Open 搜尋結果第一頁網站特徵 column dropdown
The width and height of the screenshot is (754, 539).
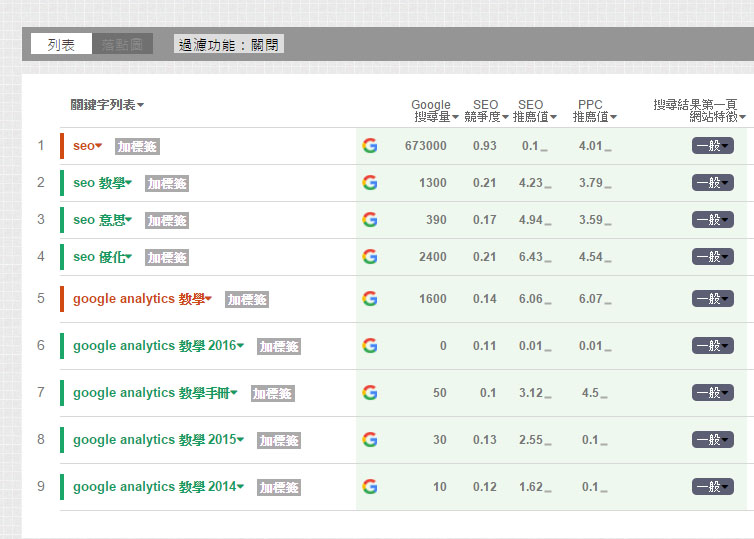click(x=699, y=111)
